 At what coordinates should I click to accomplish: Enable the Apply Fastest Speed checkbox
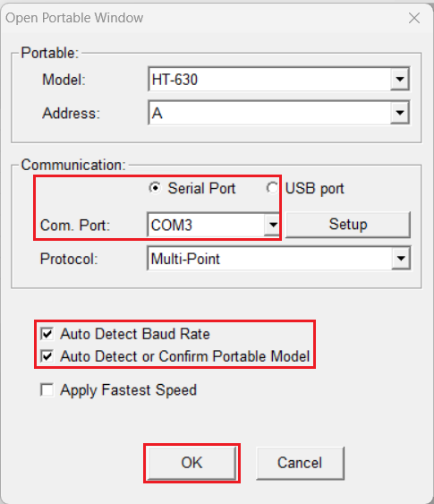pyautogui.click(x=47, y=390)
